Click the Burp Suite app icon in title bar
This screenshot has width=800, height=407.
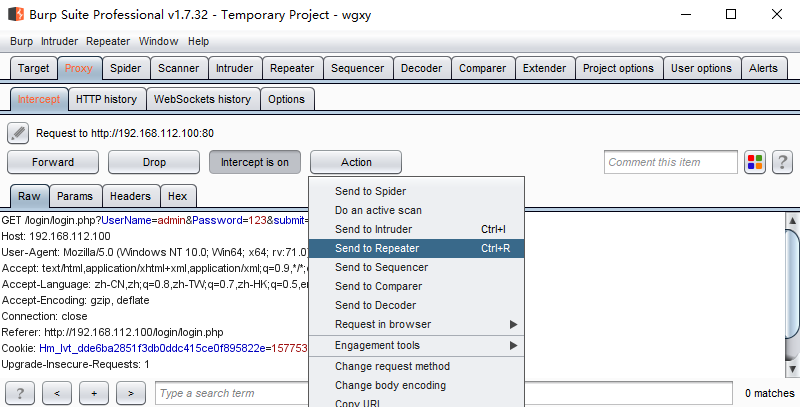coord(14,14)
